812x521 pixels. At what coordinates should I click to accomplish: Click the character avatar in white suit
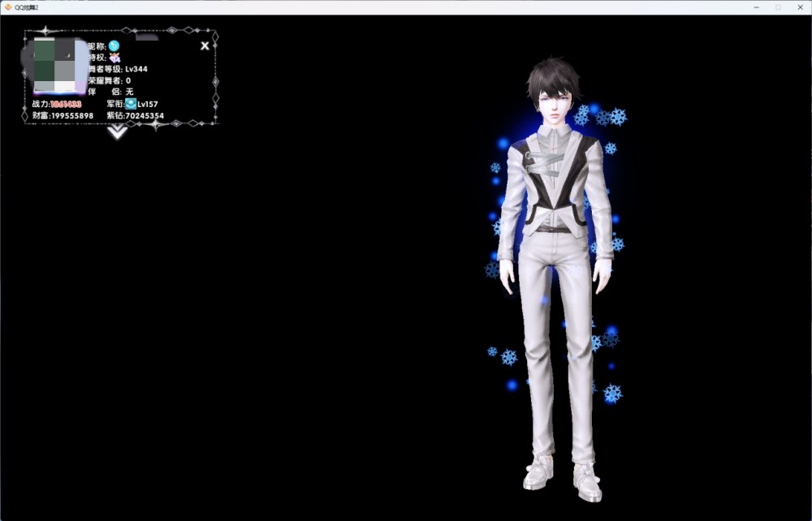557,279
